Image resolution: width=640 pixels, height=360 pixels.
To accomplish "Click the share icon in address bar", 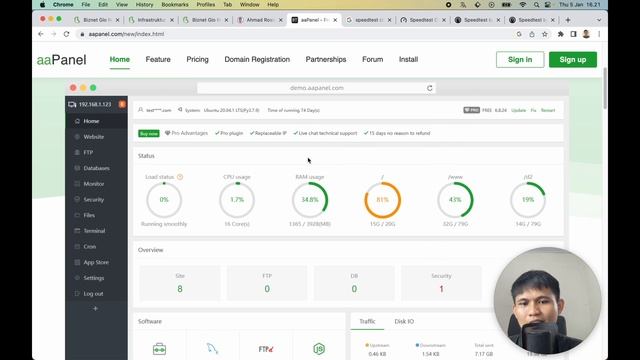I will 531,34.
